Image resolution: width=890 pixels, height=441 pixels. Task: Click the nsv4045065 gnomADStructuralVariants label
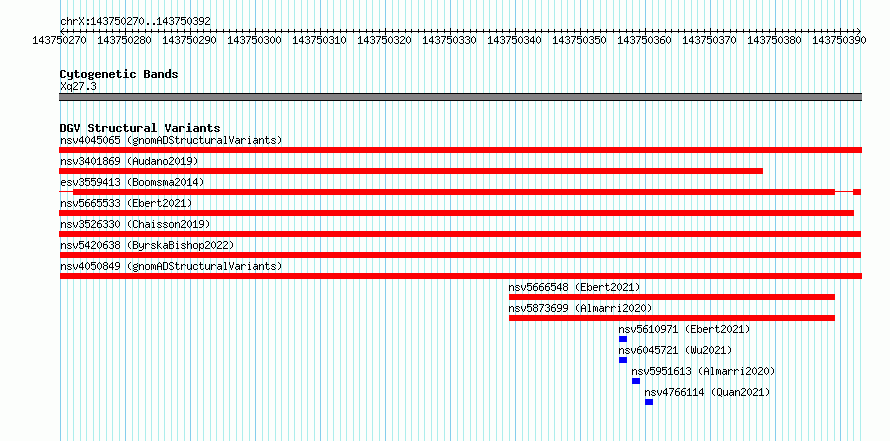click(171, 140)
